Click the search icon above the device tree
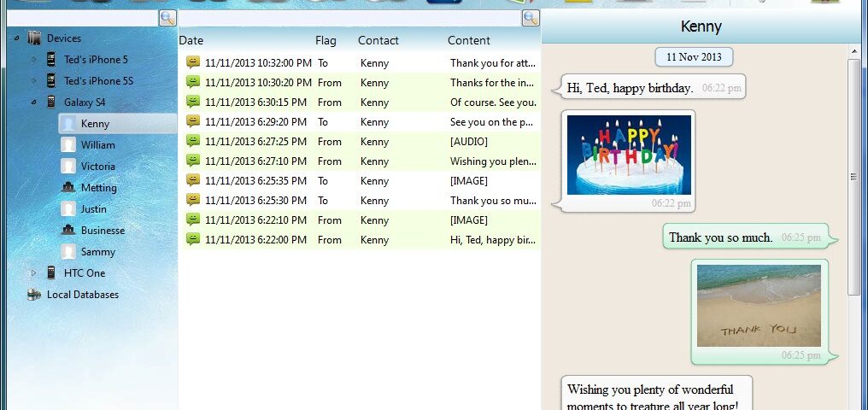The height and width of the screenshot is (410, 868). click(x=167, y=17)
